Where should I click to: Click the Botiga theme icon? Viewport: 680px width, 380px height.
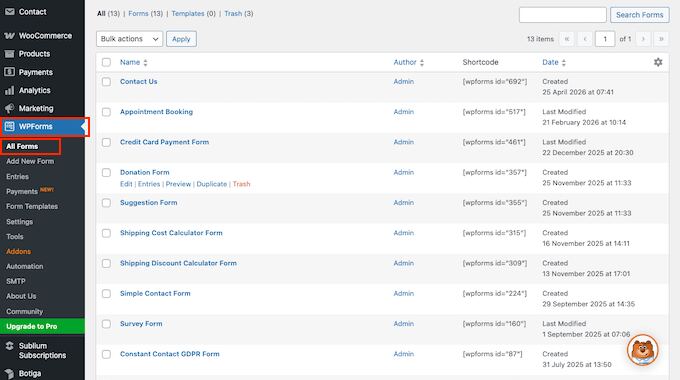pyautogui.click(x=10, y=373)
